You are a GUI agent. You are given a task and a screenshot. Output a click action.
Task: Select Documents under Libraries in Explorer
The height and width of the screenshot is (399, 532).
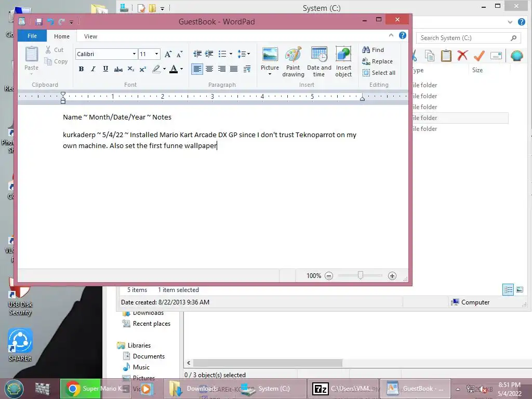[x=143, y=356]
